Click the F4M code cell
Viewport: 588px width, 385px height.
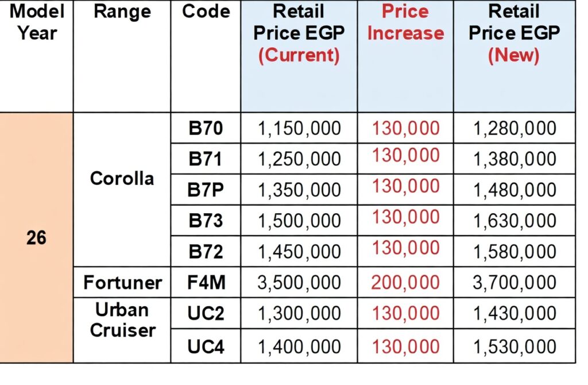[206, 283]
